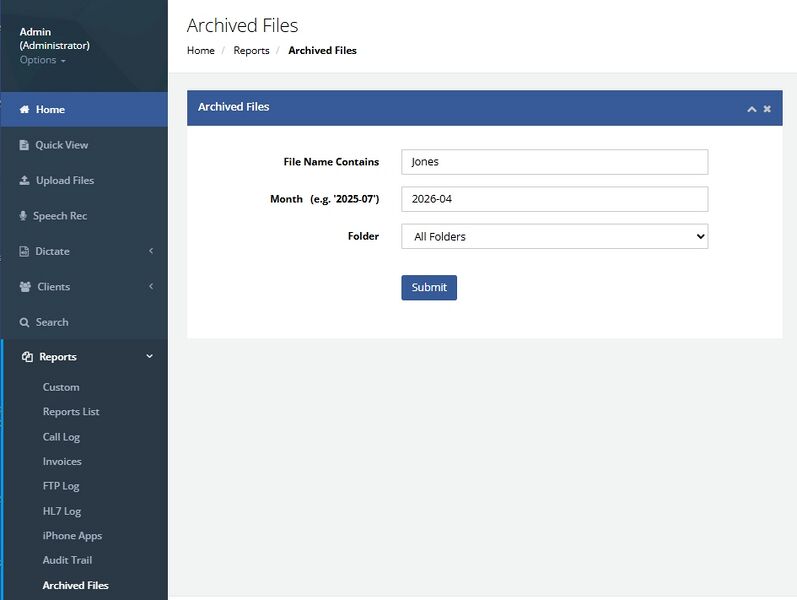Click the Home house icon in sidebar
The width and height of the screenshot is (797, 600).
(x=24, y=109)
